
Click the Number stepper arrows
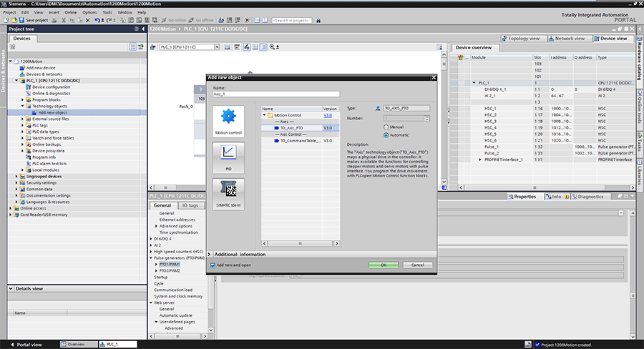pyautogui.click(x=427, y=118)
